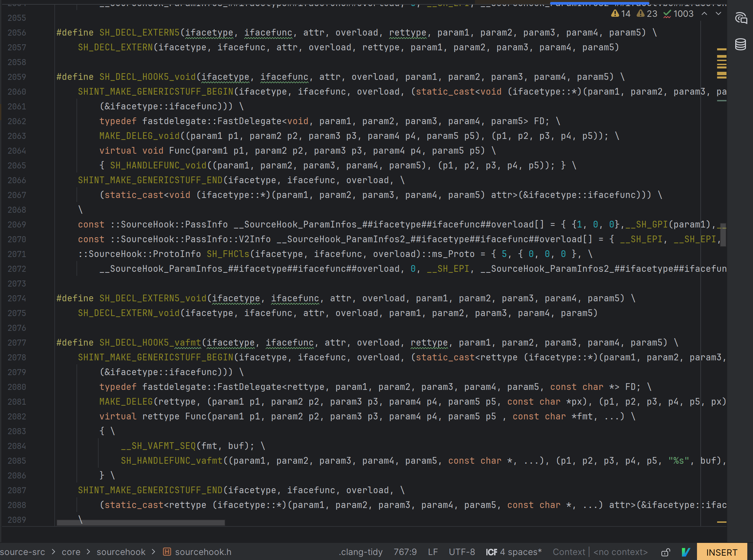Screen dimensions: 753x560
Task: Open the Database tool window
Action: pos(741,44)
